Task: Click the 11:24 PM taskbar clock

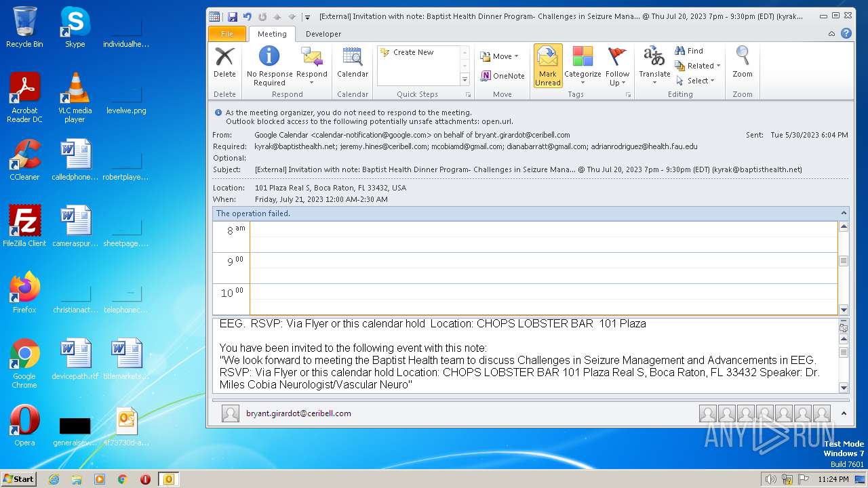Action: pyautogui.click(x=833, y=479)
